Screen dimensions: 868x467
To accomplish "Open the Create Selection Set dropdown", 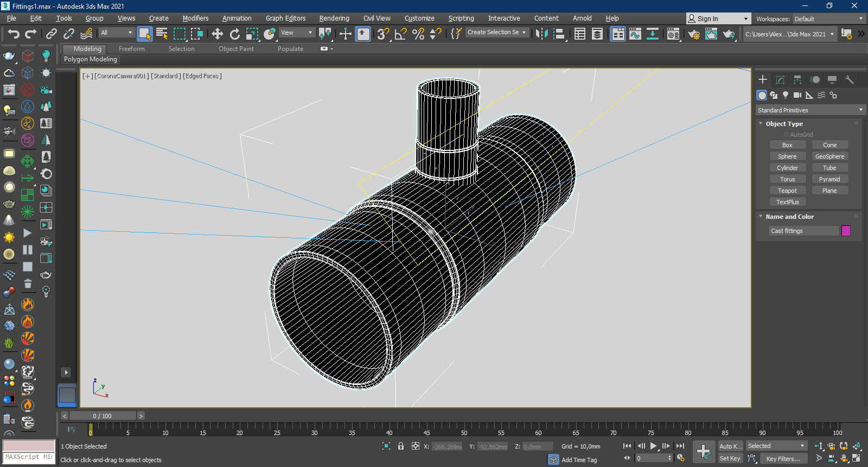I will (x=497, y=33).
